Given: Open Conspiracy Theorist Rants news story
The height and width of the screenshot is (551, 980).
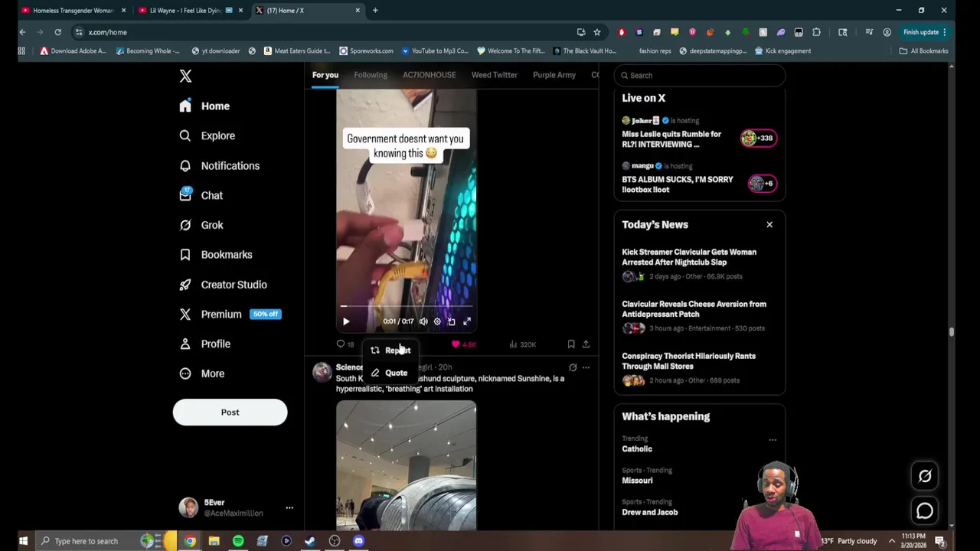Looking at the screenshot, I should [x=700, y=368].
